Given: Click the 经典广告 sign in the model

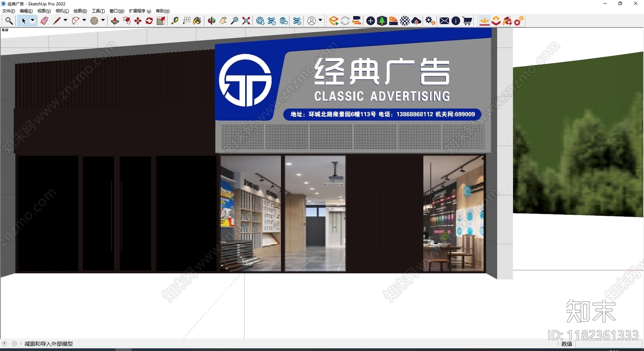Looking at the screenshot, I should (382, 72).
